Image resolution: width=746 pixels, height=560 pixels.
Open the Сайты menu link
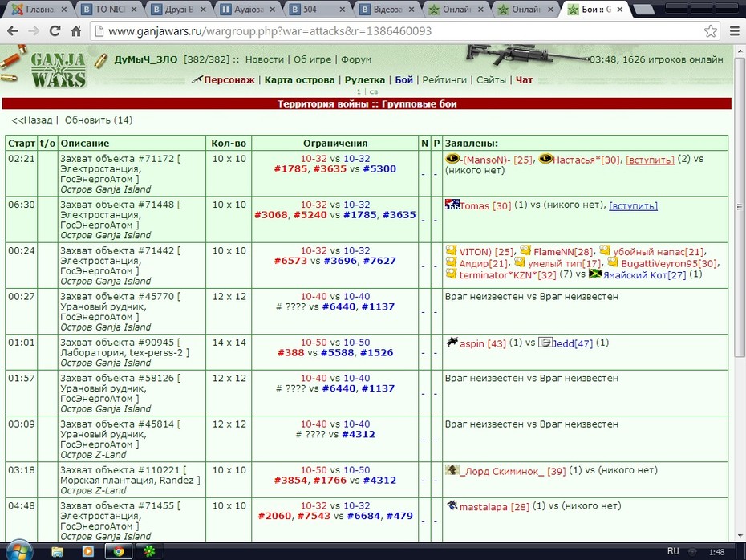[x=491, y=80]
